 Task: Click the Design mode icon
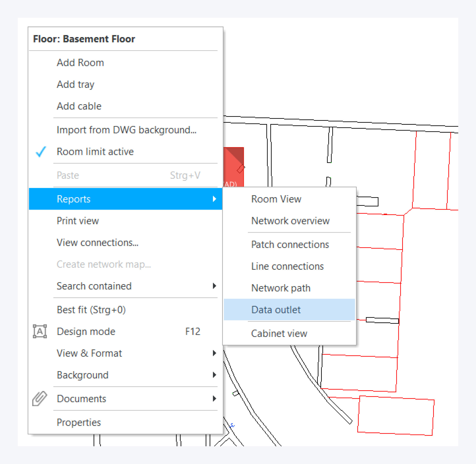click(x=40, y=331)
